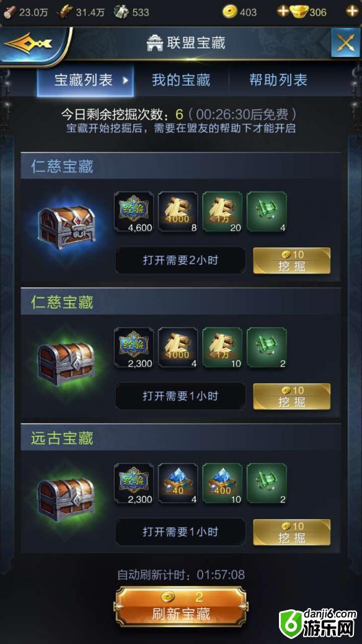This screenshot has width=362, height=644.
Task: Tap the wood resource counter 23.0万
Action: pos(26,12)
